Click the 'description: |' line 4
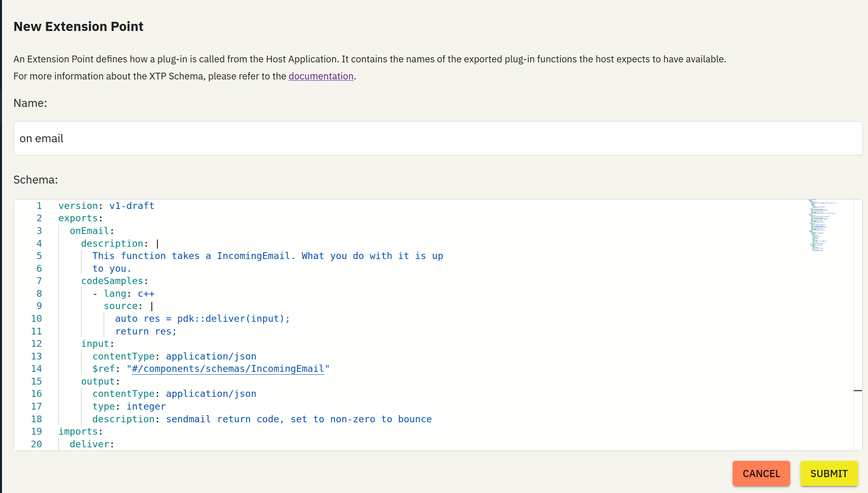This screenshot has width=868, height=493. pos(120,244)
